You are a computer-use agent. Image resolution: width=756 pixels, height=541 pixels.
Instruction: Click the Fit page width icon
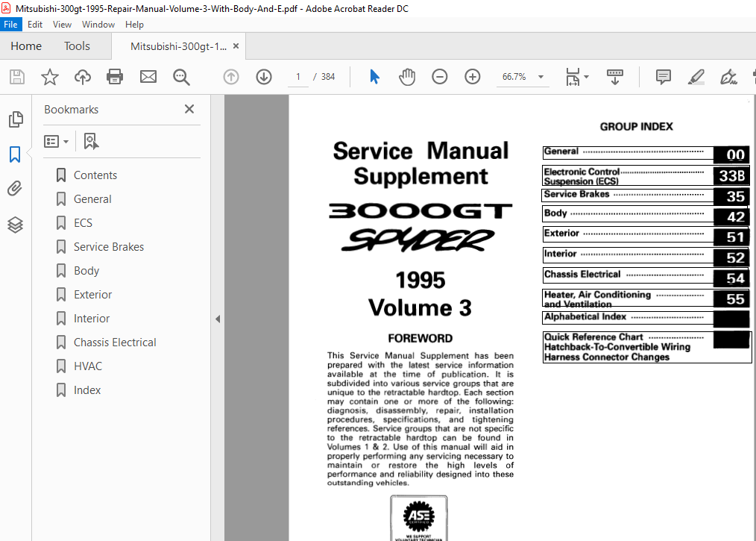coord(573,77)
